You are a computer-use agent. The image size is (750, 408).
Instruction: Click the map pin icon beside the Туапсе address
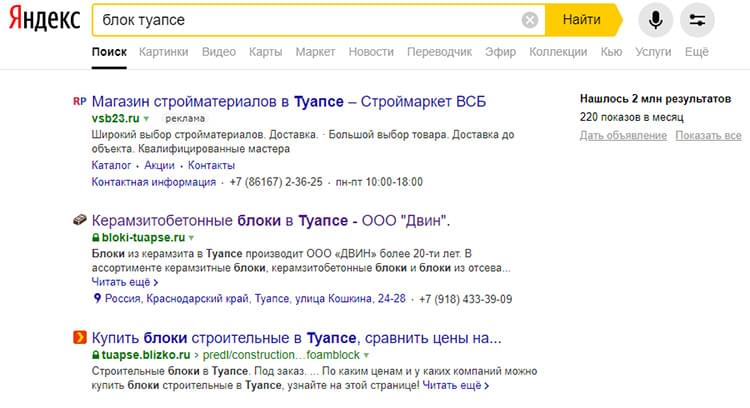coord(97,298)
